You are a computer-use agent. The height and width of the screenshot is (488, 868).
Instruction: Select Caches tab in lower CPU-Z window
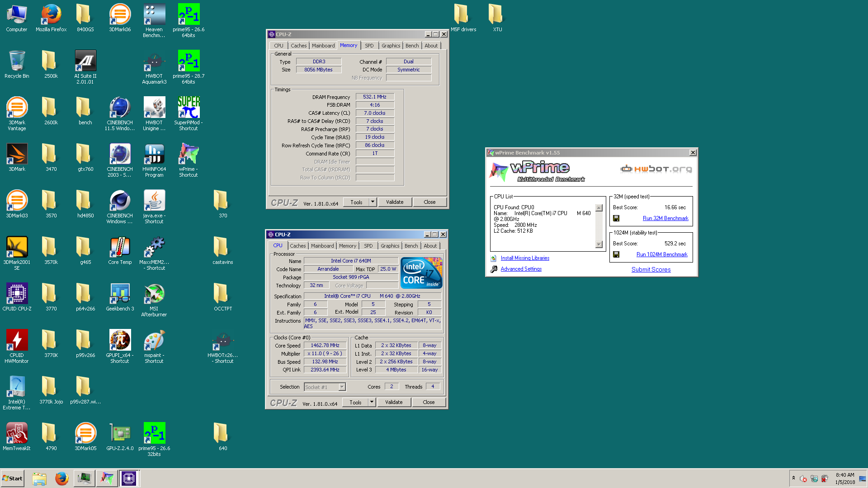tap(298, 246)
